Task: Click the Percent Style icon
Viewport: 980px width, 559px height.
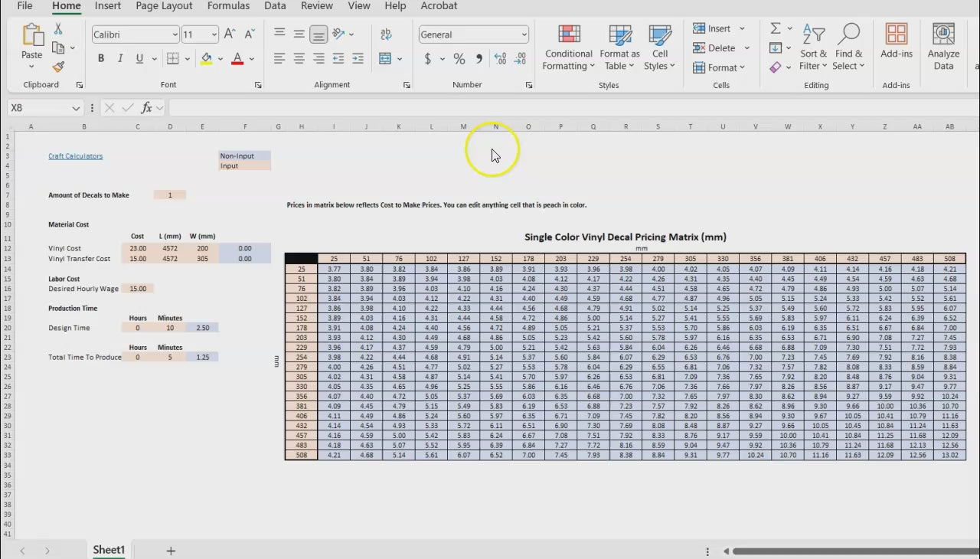Action: [x=459, y=59]
